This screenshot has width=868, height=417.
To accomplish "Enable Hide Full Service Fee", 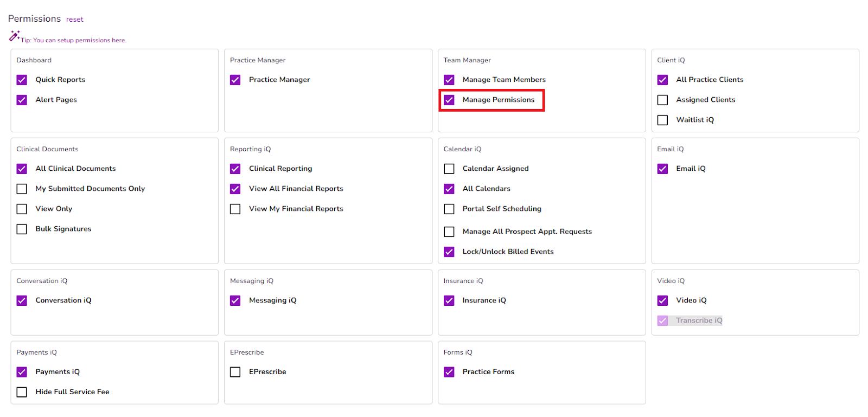I will click(22, 392).
